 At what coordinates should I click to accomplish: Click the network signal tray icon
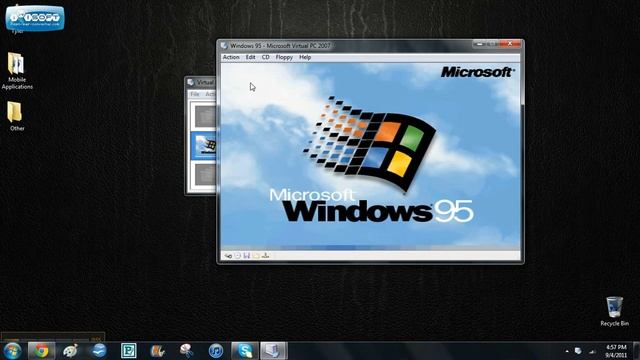pos(592,351)
